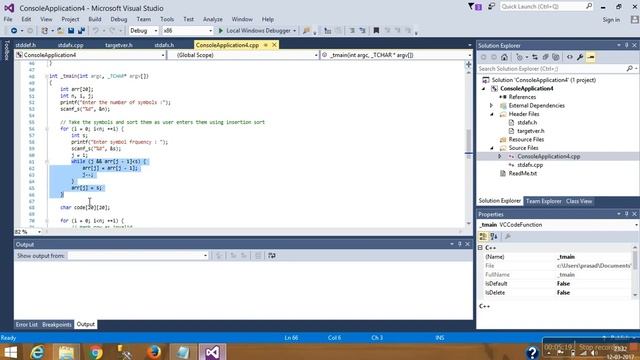640x360 pixels.
Task: Click the Save All toolbar icon
Action: point(81,31)
